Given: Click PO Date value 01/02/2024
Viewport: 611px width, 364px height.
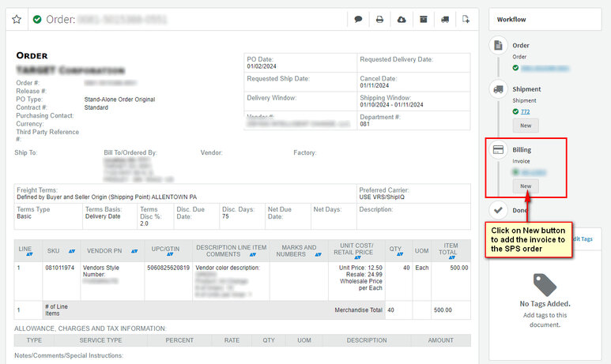Looking at the screenshot, I should coord(262,66).
